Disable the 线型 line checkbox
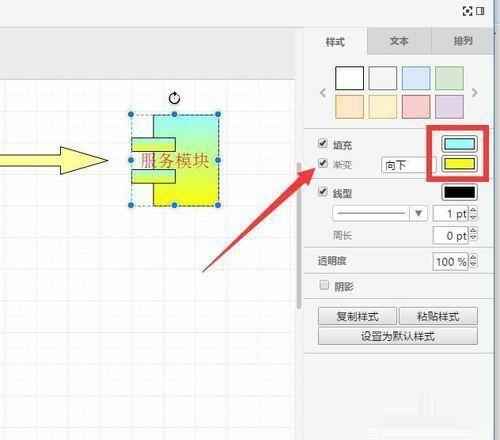The height and width of the screenshot is (440, 500). (x=322, y=192)
